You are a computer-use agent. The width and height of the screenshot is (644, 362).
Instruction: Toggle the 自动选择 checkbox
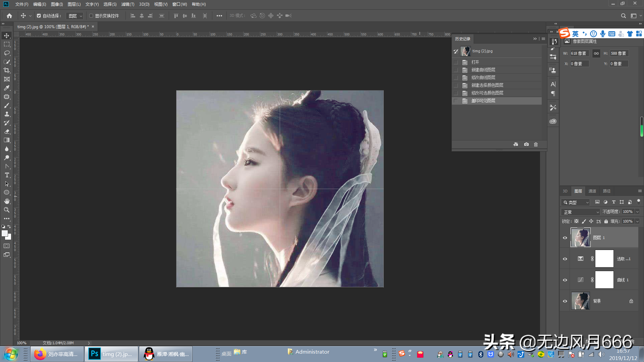(39, 16)
